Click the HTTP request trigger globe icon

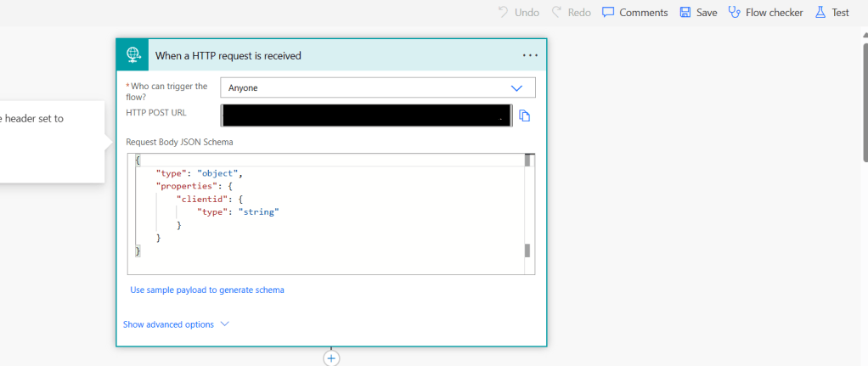click(132, 55)
